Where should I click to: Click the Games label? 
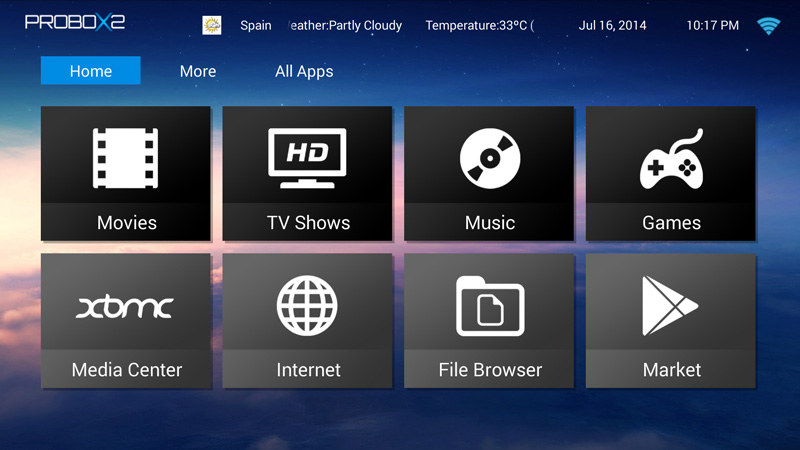[x=671, y=222]
